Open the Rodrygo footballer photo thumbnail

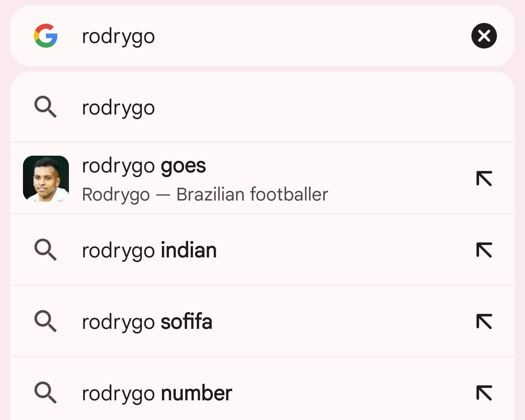[46, 179]
